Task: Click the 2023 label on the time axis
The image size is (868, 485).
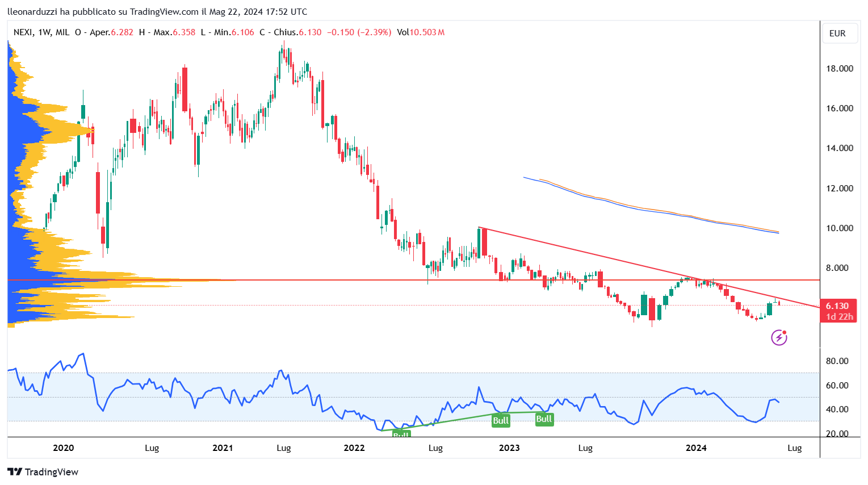Action: [509, 448]
